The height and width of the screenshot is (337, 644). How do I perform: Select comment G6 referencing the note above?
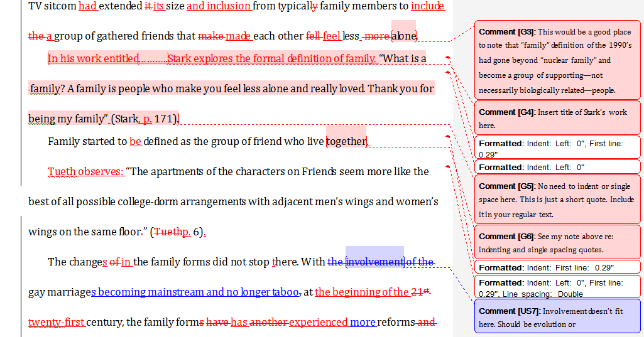[557, 242]
